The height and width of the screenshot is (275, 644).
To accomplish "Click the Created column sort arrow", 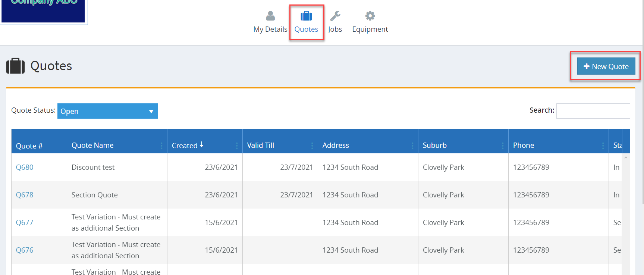I will click(x=201, y=145).
